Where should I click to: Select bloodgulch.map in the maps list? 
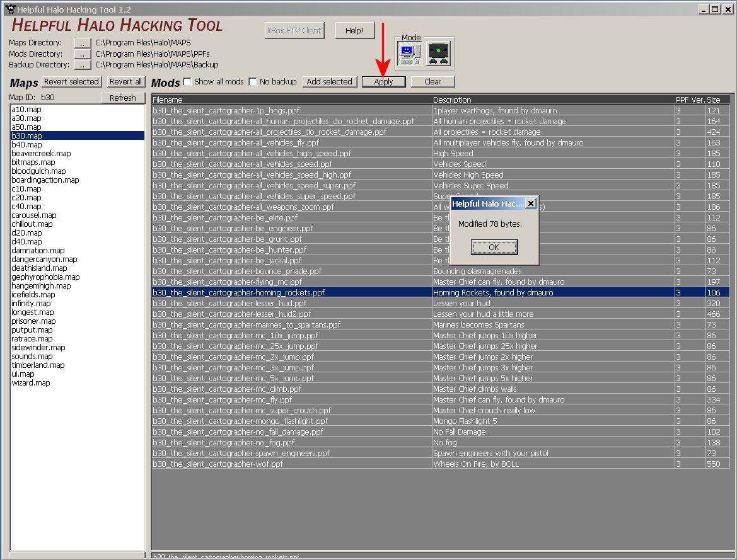click(x=77, y=171)
